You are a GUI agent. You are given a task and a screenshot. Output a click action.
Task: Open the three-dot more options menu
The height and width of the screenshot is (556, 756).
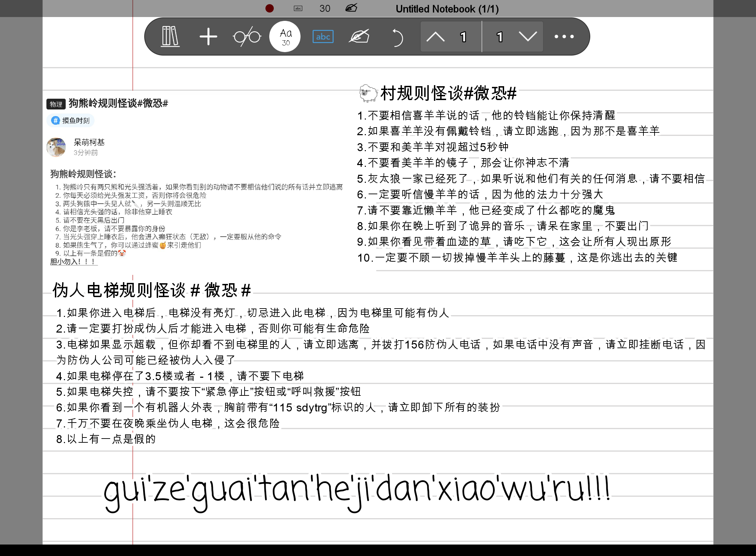564,36
